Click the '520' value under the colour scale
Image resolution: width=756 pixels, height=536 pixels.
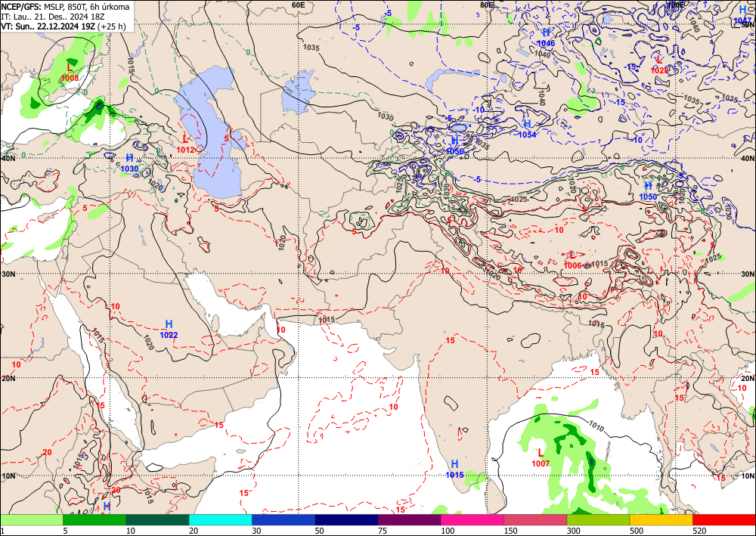pyautogui.click(x=699, y=531)
